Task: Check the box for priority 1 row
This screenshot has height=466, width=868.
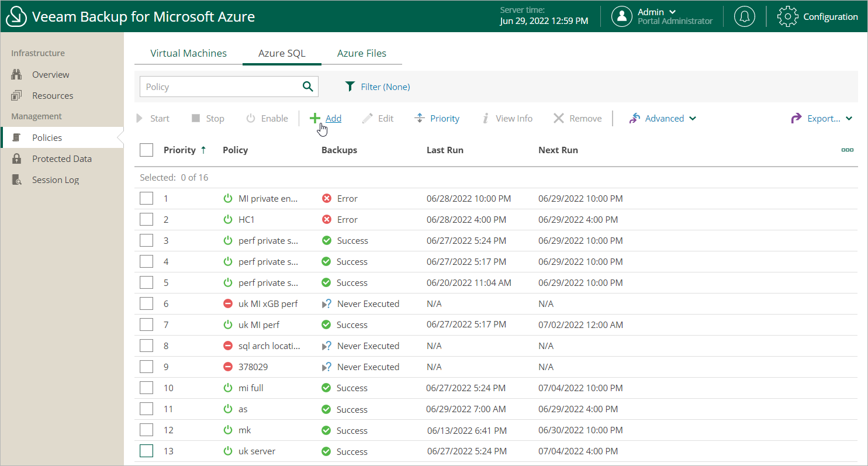Action: point(146,198)
